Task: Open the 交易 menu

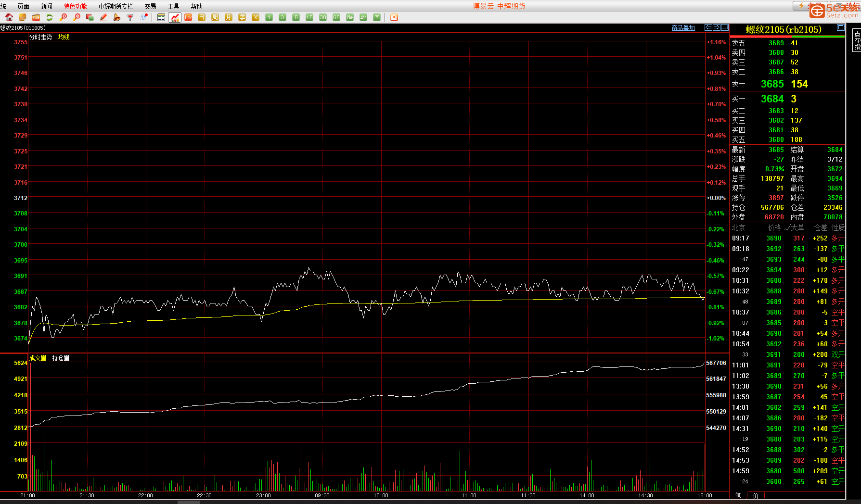Action: [151, 6]
